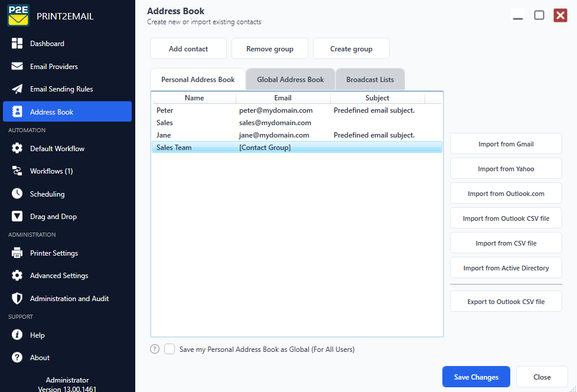Screen dimensions: 577x392
Task: Open Dashboard via its grid icon
Action: (17, 44)
